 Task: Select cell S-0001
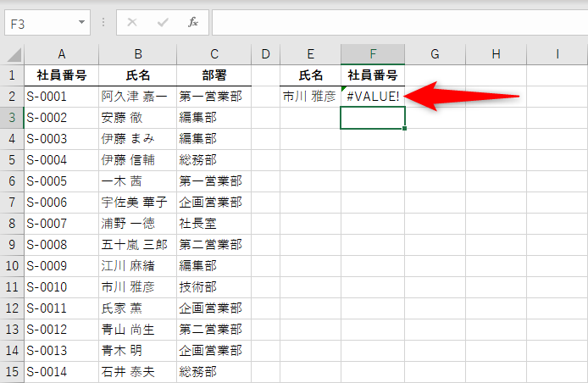point(62,97)
